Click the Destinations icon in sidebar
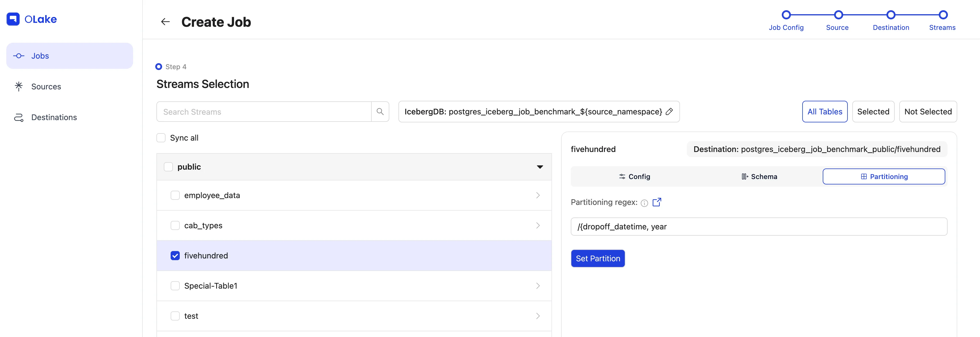Image resolution: width=980 pixels, height=337 pixels. click(x=19, y=117)
